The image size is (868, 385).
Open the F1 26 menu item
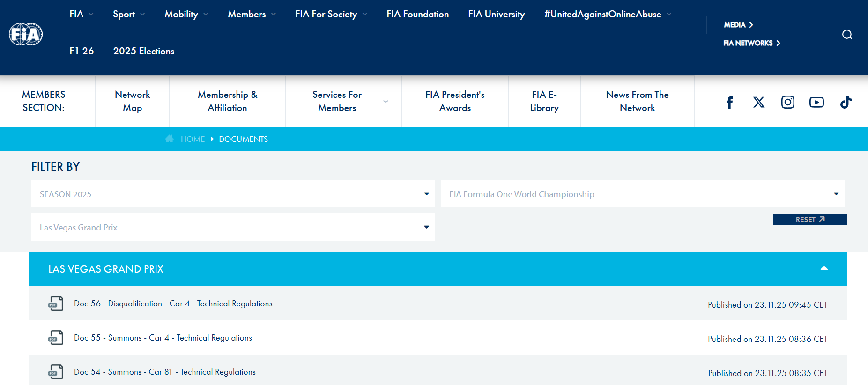(x=82, y=51)
